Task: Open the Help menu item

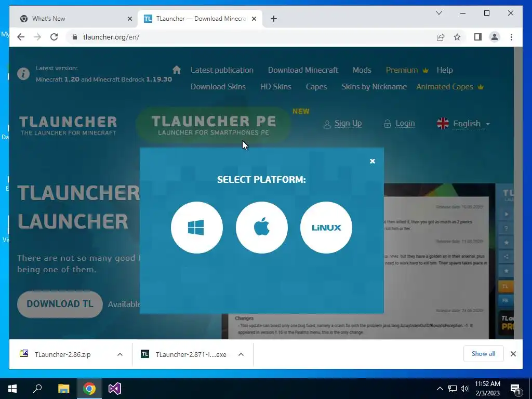Action: pyautogui.click(x=445, y=70)
